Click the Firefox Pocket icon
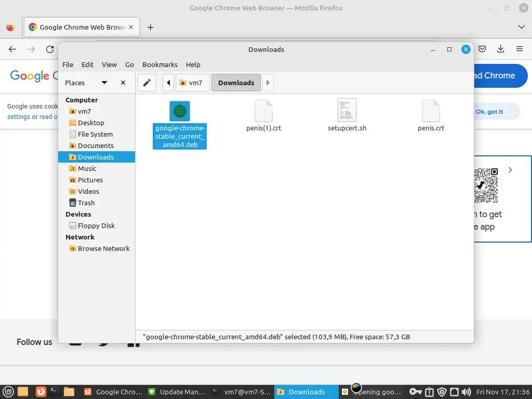This screenshot has height=399, width=532. pos(482,49)
